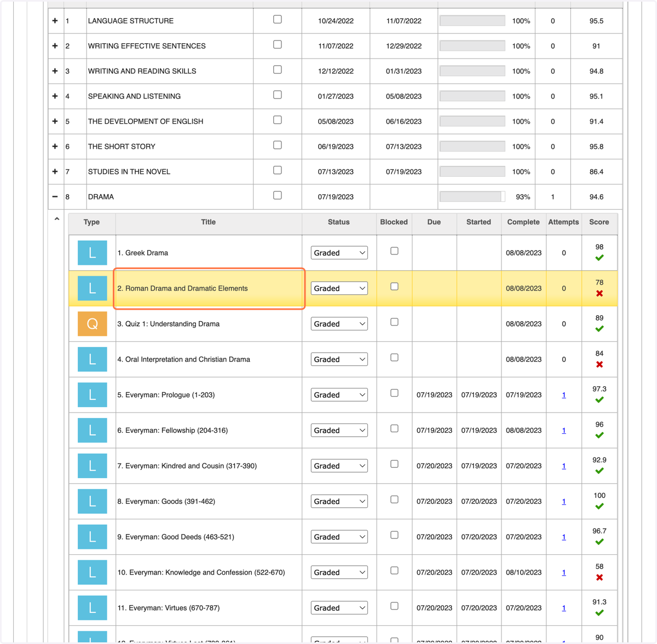Click green checkmark under score 100
The width and height of the screenshot is (657, 644).
[600, 506]
